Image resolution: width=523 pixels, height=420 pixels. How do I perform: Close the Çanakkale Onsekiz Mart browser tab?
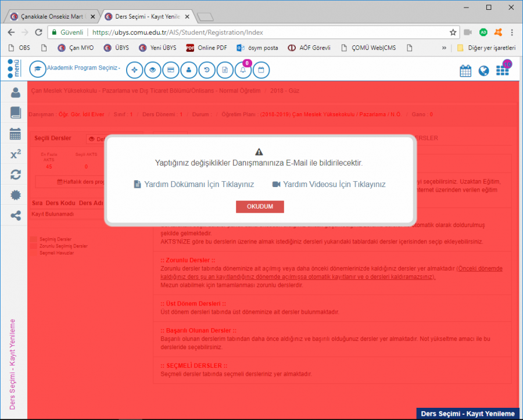click(x=93, y=16)
